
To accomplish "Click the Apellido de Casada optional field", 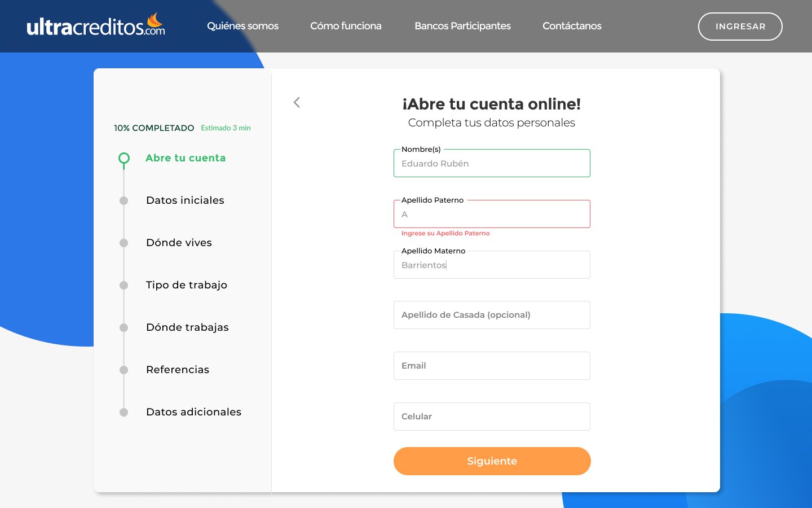I will (492, 315).
